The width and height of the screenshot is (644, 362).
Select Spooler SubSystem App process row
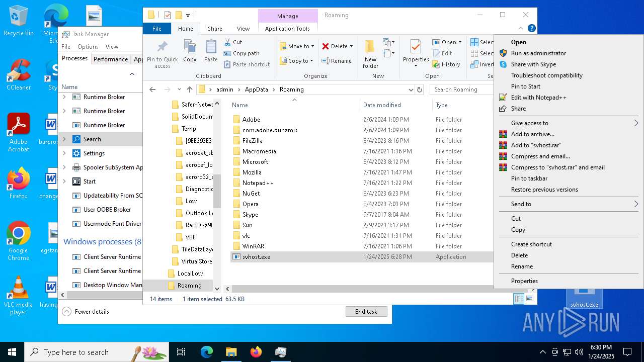pyautogui.click(x=101, y=167)
